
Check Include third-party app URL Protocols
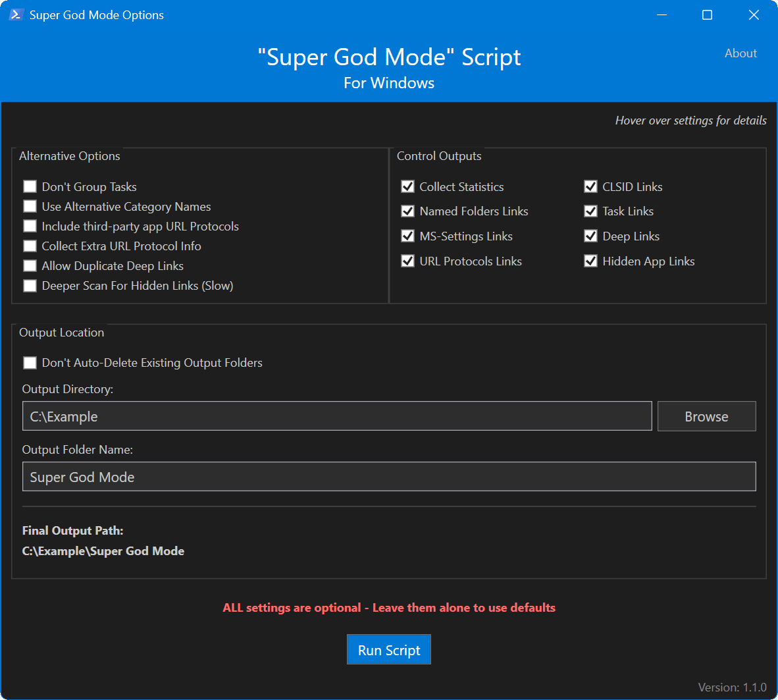(x=30, y=226)
